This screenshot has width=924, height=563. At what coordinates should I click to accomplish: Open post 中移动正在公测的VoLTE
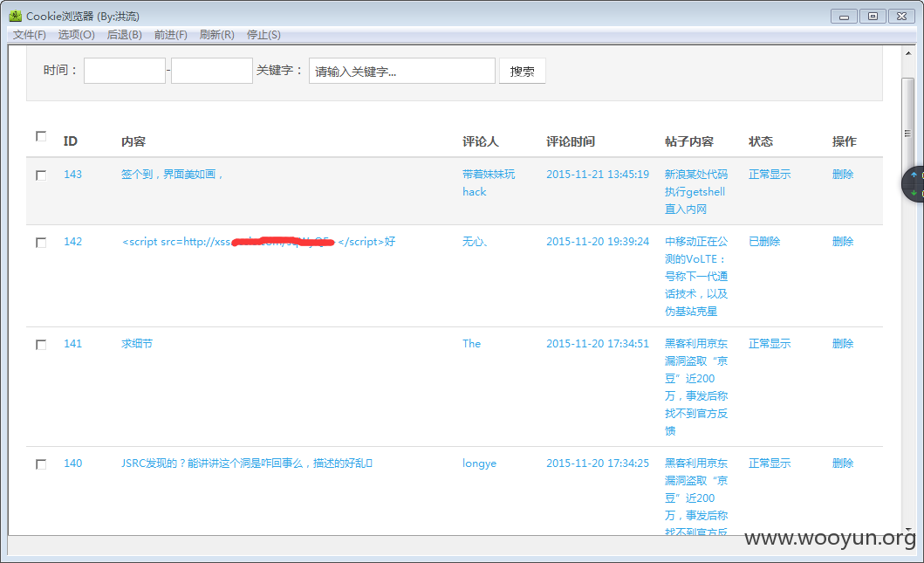(696, 276)
